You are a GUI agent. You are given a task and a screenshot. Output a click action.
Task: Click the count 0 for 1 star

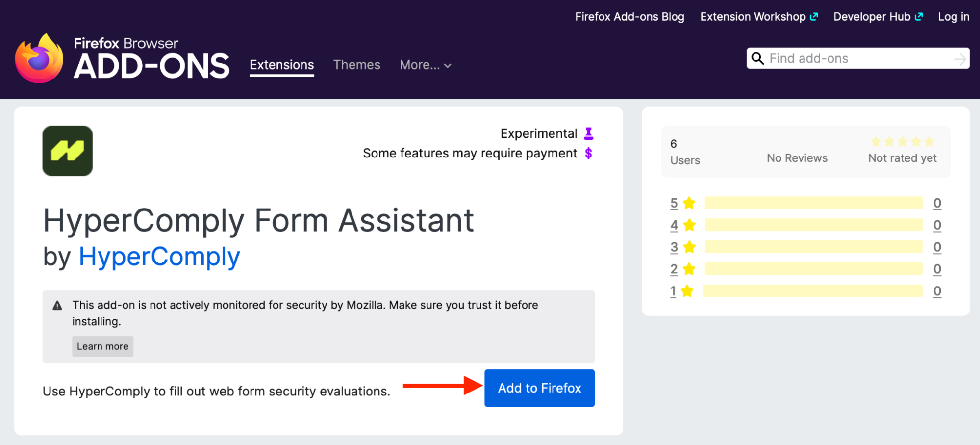point(937,291)
